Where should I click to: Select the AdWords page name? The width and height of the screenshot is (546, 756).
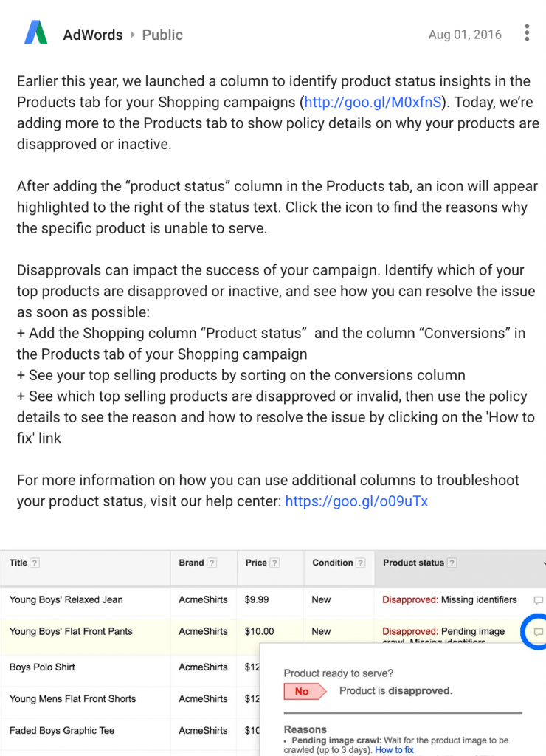pyautogui.click(x=93, y=35)
